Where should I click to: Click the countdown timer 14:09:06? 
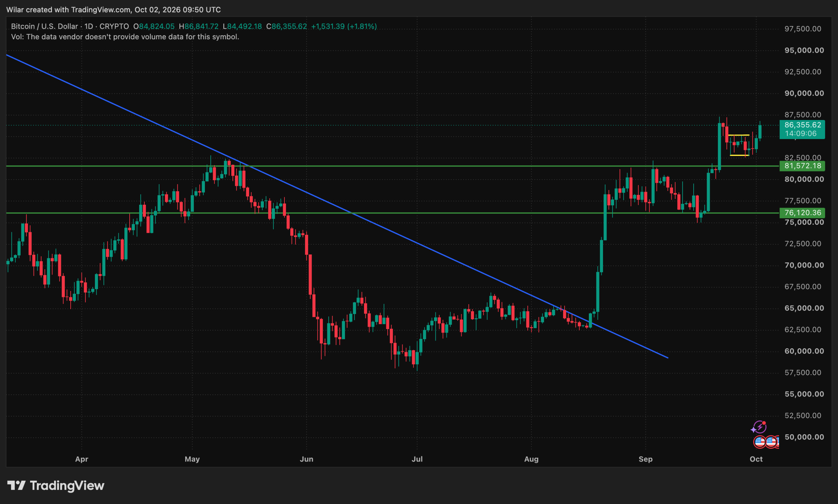click(x=801, y=133)
